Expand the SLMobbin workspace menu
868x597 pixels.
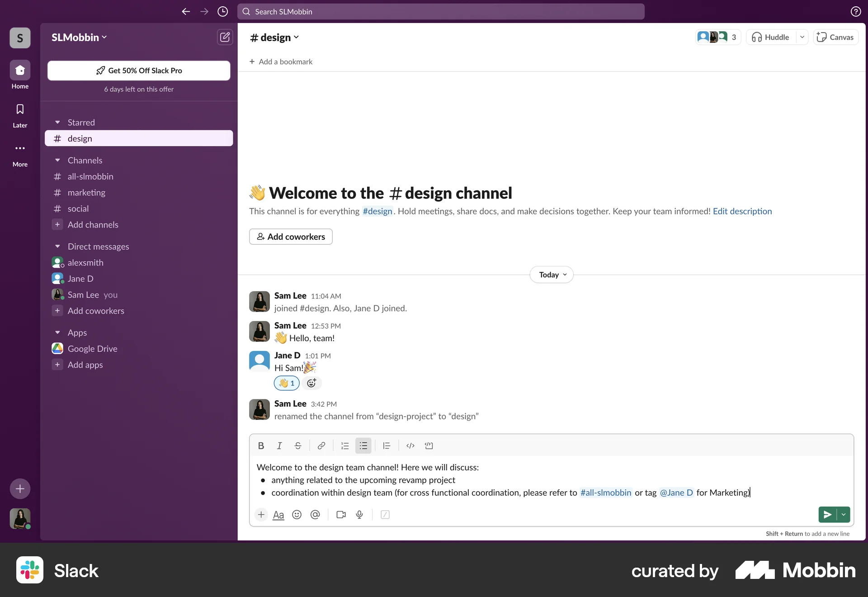coord(79,37)
